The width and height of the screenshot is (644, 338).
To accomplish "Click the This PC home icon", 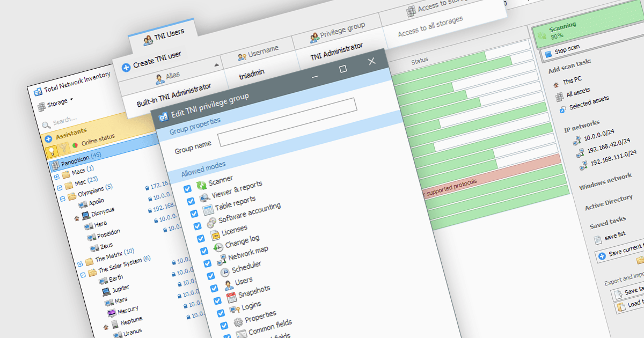I will (x=557, y=84).
